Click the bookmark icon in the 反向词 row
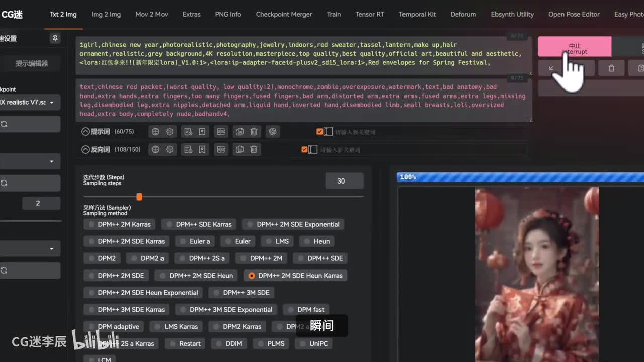The height and width of the screenshot is (362, 644). (x=202, y=149)
